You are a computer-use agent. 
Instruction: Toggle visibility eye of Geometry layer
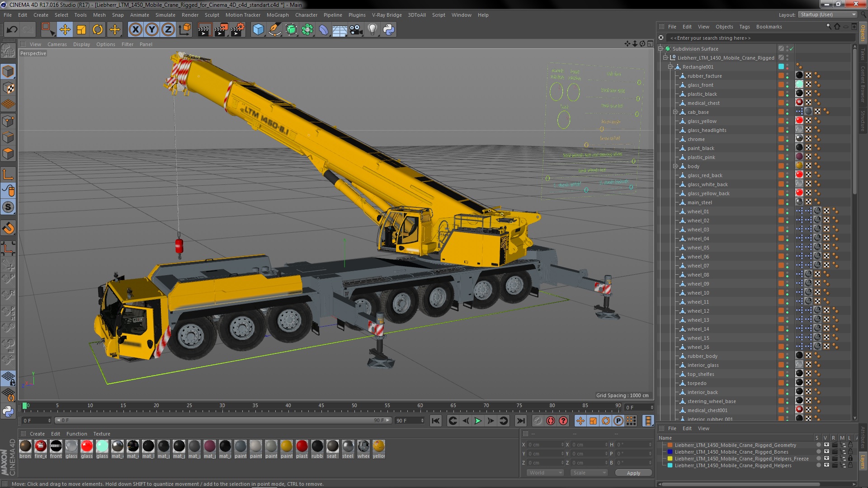coord(826,445)
